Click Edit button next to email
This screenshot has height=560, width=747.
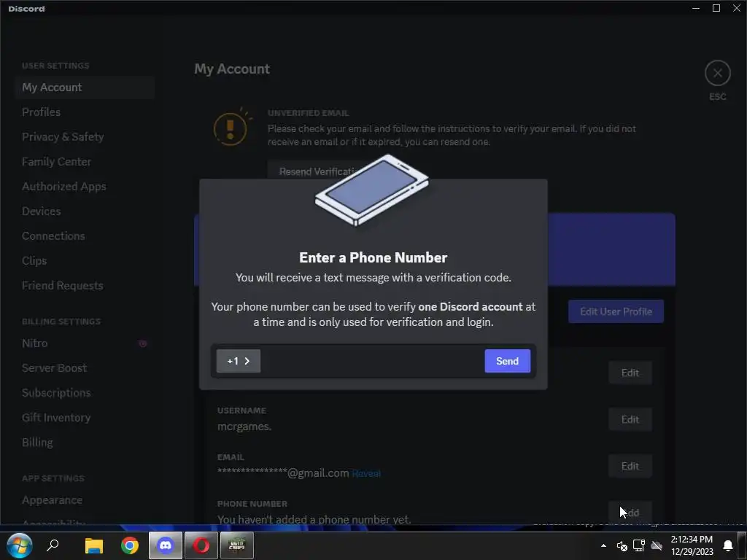[630, 466]
